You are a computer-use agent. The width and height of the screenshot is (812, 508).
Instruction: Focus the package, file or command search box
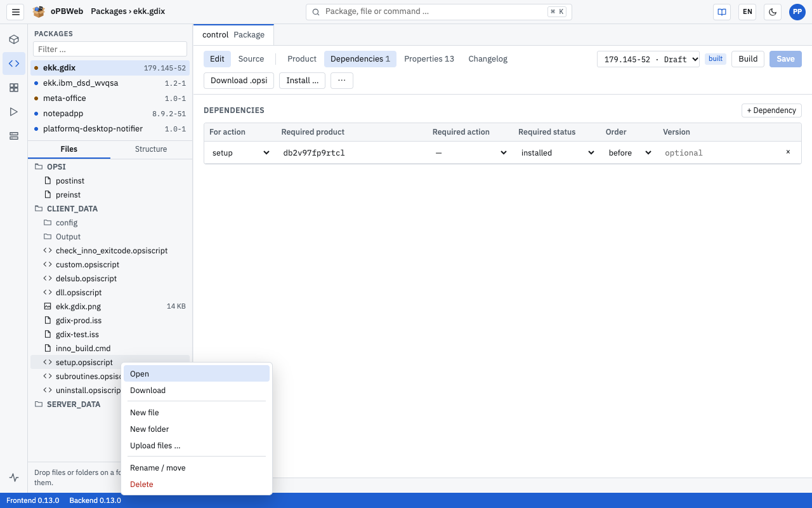439,11
